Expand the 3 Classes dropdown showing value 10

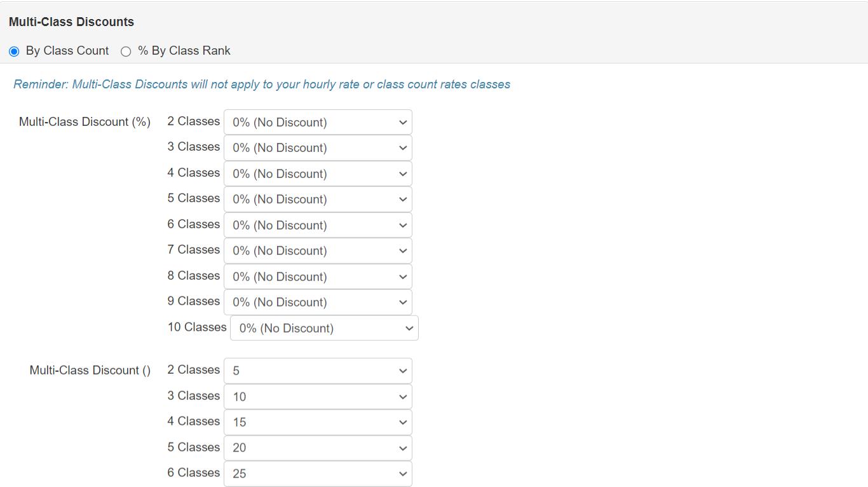(x=318, y=396)
